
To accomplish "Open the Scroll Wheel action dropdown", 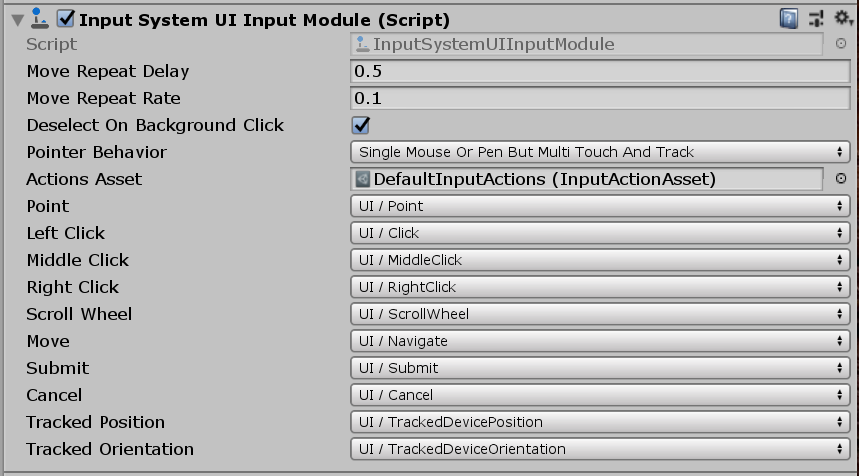I will tap(600, 314).
